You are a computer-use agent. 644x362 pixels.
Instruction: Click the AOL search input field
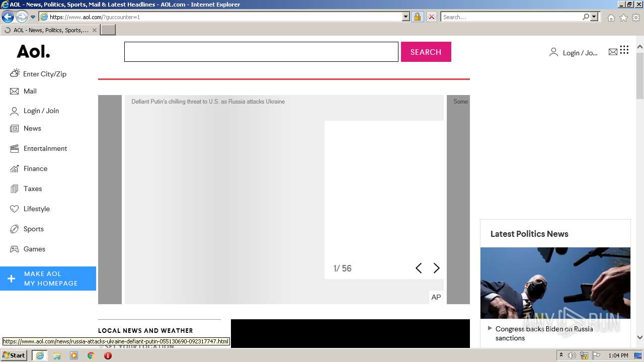click(x=261, y=52)
